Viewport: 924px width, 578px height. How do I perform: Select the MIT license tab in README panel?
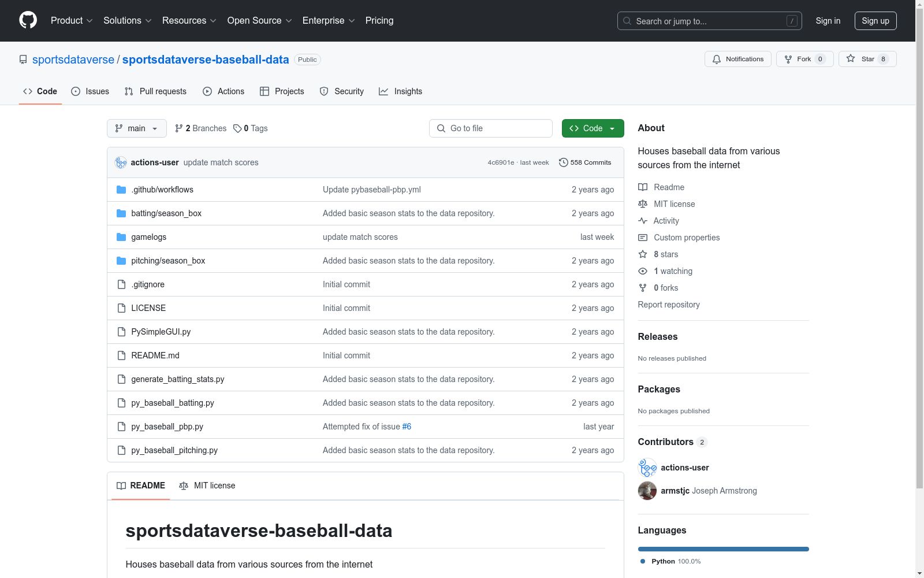click(x=207, y=486)
